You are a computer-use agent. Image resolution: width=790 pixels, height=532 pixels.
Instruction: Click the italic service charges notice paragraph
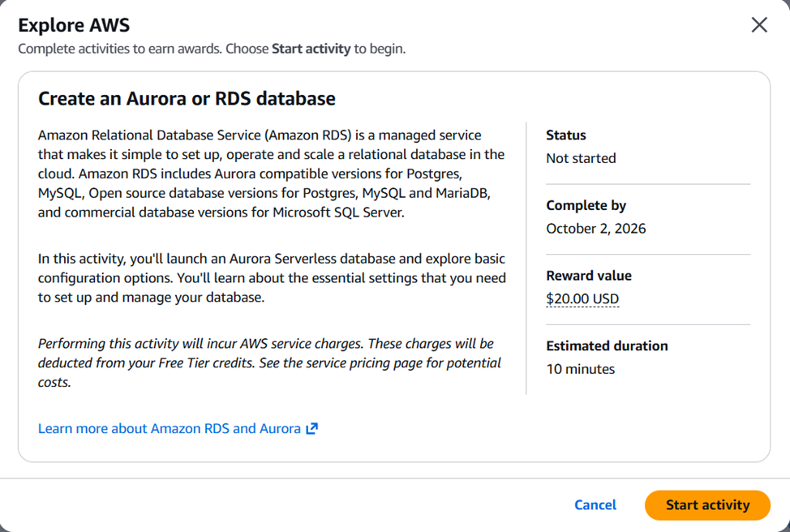pos(269,363)
